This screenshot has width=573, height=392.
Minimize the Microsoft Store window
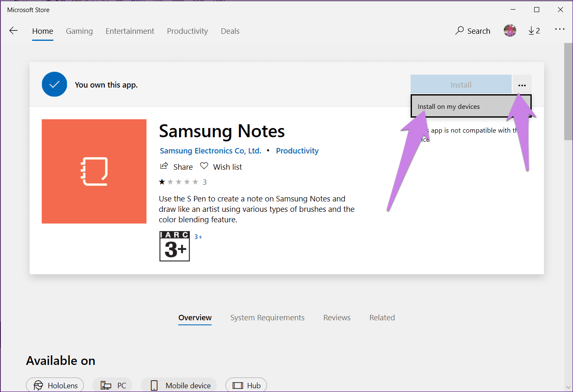(x=513, y=10)
